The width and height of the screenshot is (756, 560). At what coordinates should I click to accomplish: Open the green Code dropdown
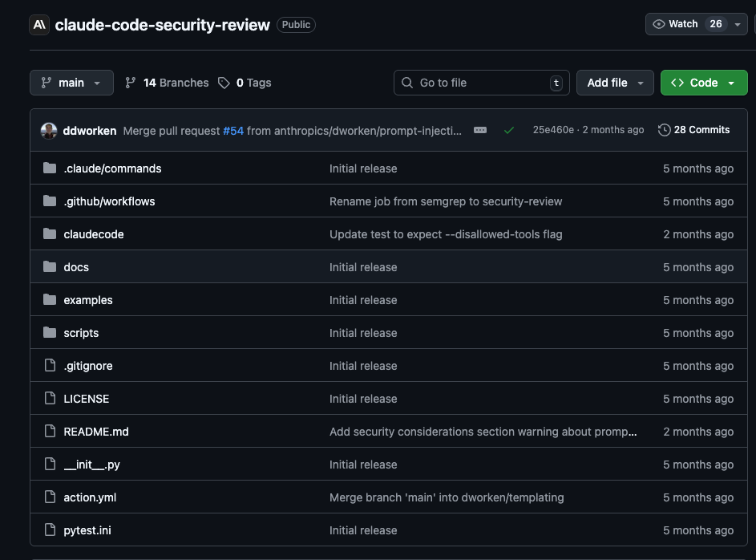pos(703,83)
